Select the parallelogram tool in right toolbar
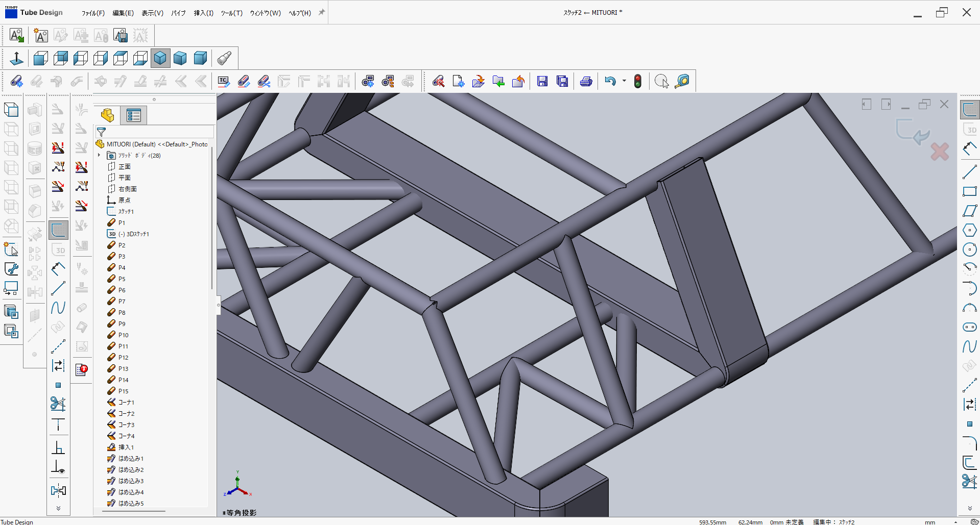This screenshot has width=980, height=525. tap(969, 211)
